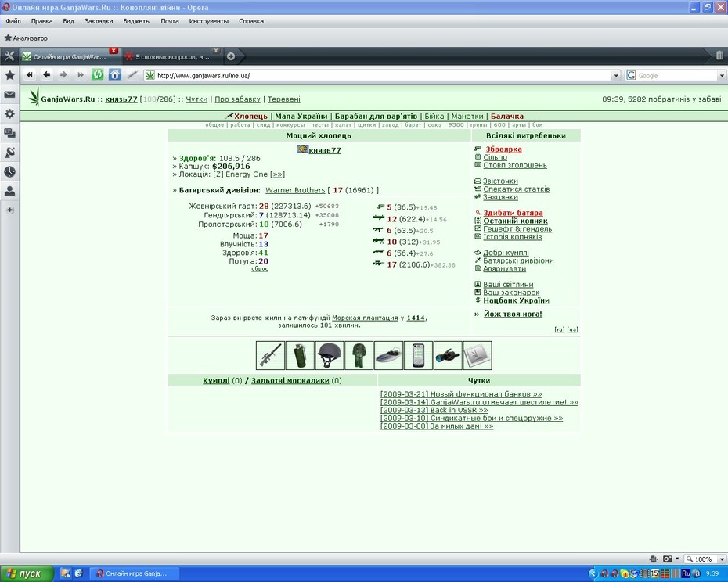Click the Google search field
728x582 pixels.
[677, 76]
